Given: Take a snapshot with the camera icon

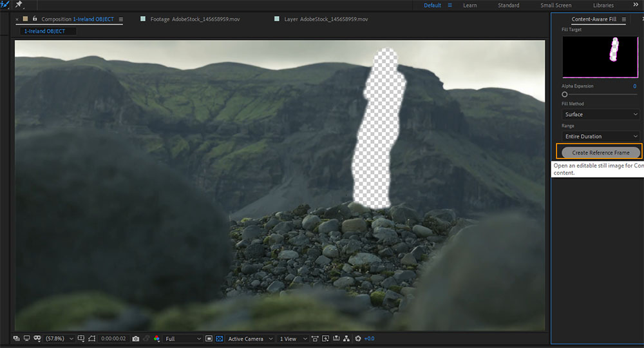Looking at the screenshot, I should [136, 339].
